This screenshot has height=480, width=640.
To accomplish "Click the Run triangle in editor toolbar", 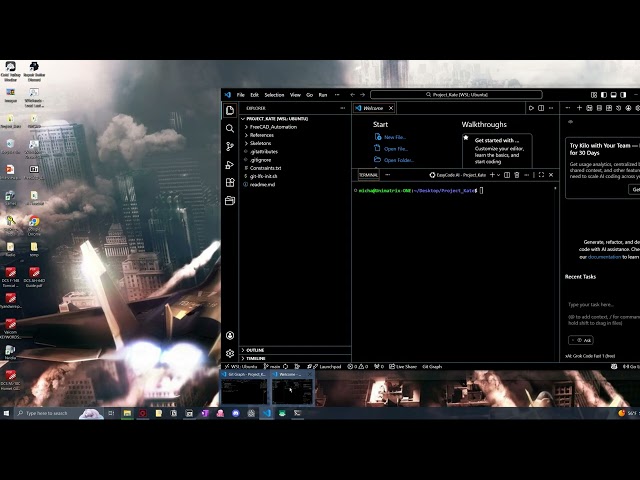I will pyautogui.click(x=531, y=108).
